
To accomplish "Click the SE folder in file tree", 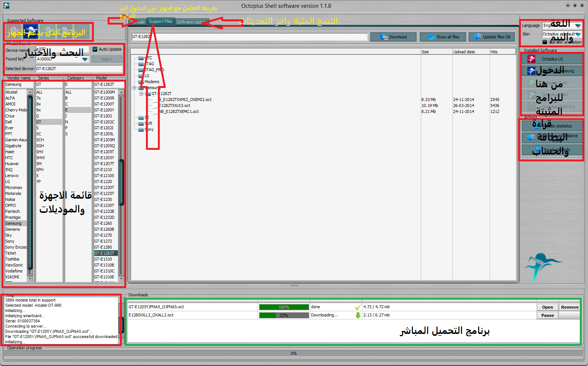I will (x=144, y=117).
